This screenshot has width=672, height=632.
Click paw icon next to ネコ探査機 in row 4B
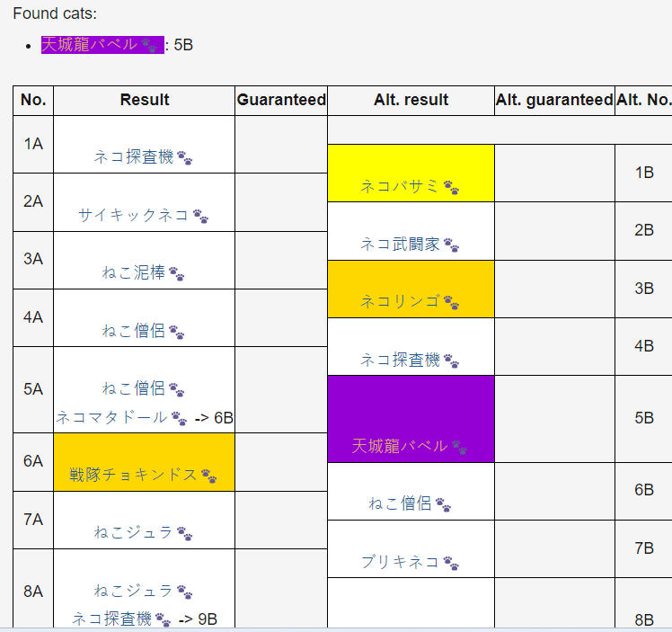tap(451, 361)
